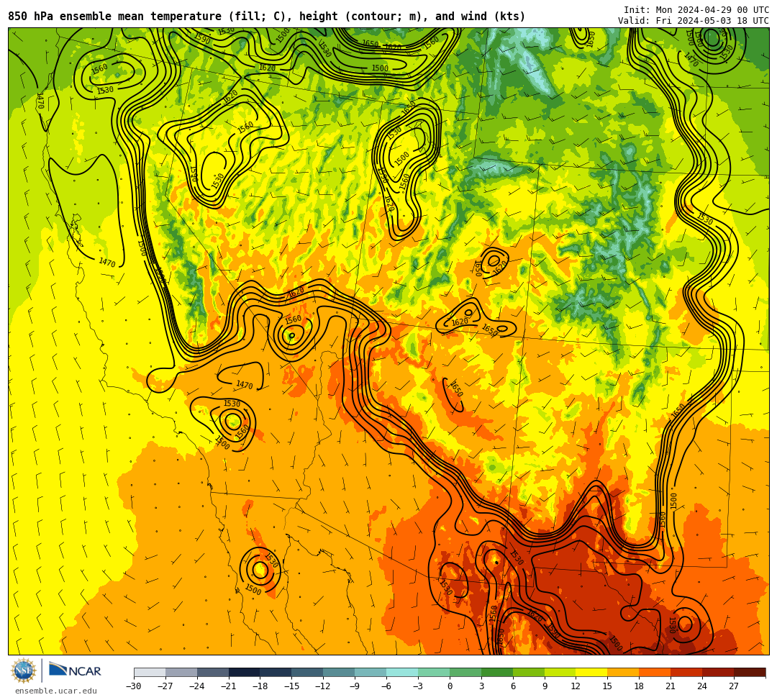Click the 18 colorbar tick label

pyautogui.click(x=640, y=686)
